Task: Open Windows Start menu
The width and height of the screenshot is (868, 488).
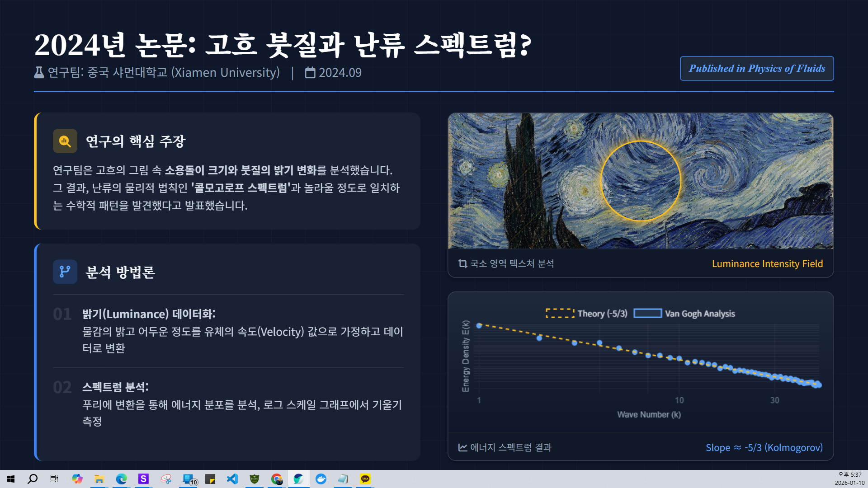Action: click(11, 479)
